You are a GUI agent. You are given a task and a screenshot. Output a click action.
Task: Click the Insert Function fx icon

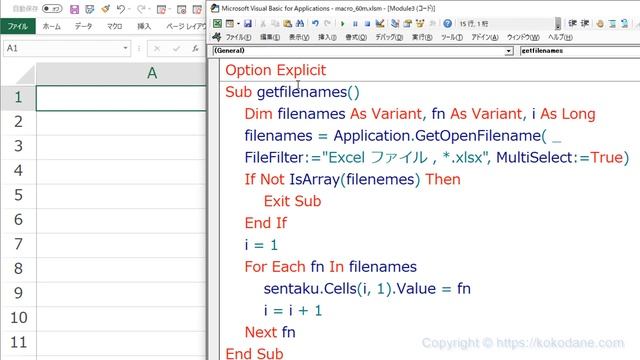(x=196, y=49)
